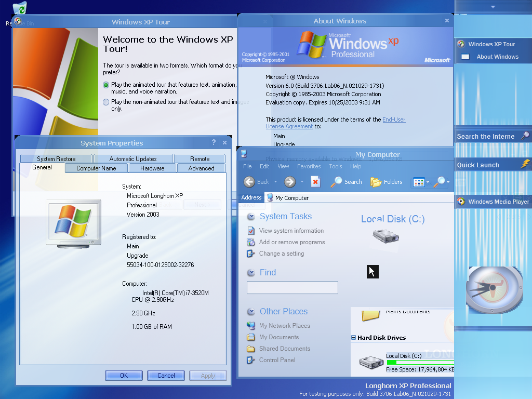Click the Apply button in System Properties
Screen dimensions: 532x399
point(208,375)
